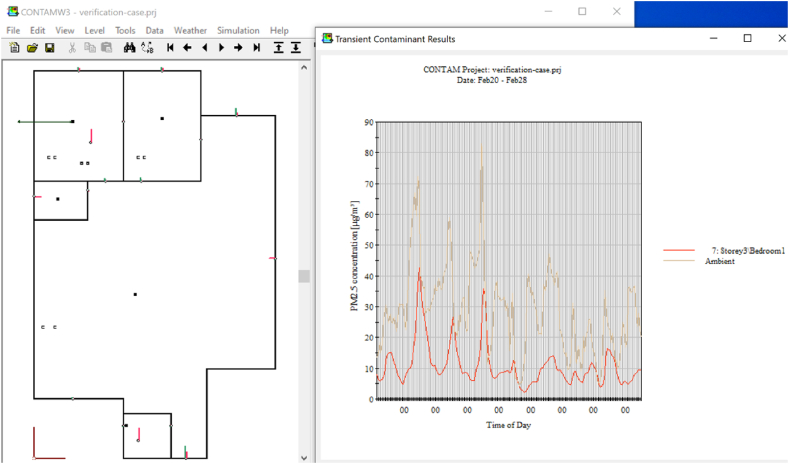The image size is (789, 464).
Task: Click the New project file icon
Action: (14, 48)
